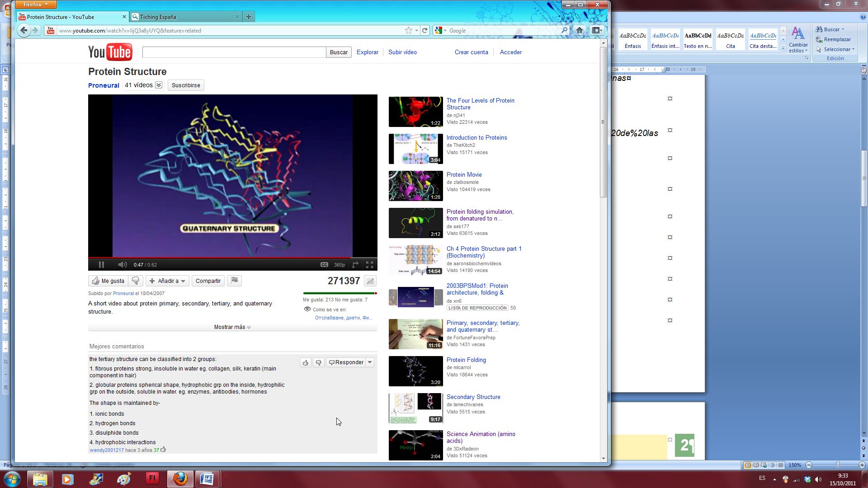The width and height of the screenshot is (868, 488).
Task: Click the YouTube search Buscar button
Action: (339, 52)
